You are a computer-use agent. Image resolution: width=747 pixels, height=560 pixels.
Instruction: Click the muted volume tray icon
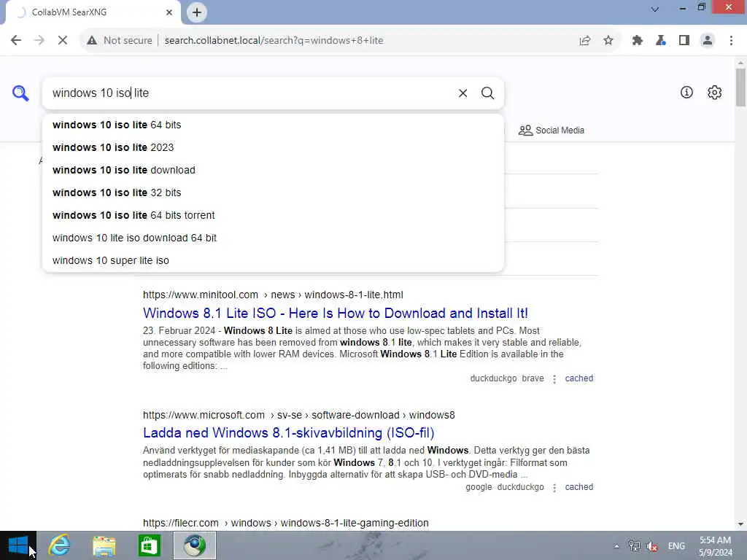652,546
